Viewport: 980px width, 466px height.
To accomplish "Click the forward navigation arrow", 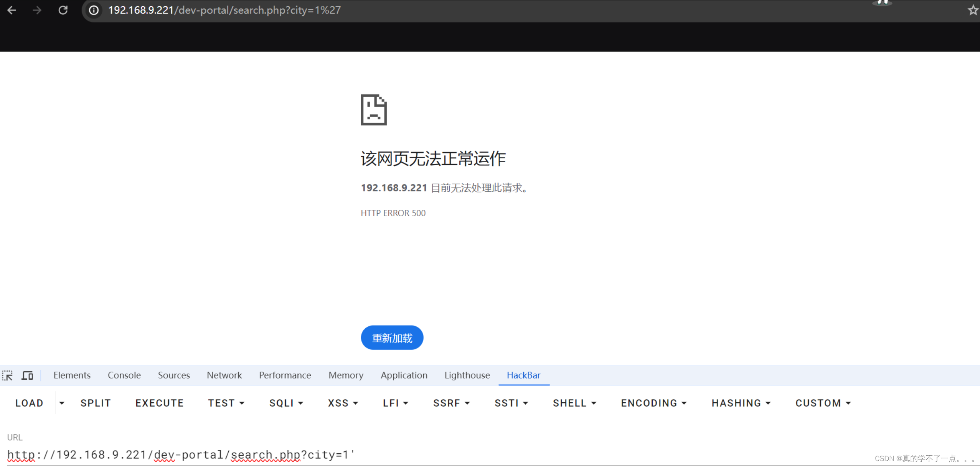I will tap(37, 10).
